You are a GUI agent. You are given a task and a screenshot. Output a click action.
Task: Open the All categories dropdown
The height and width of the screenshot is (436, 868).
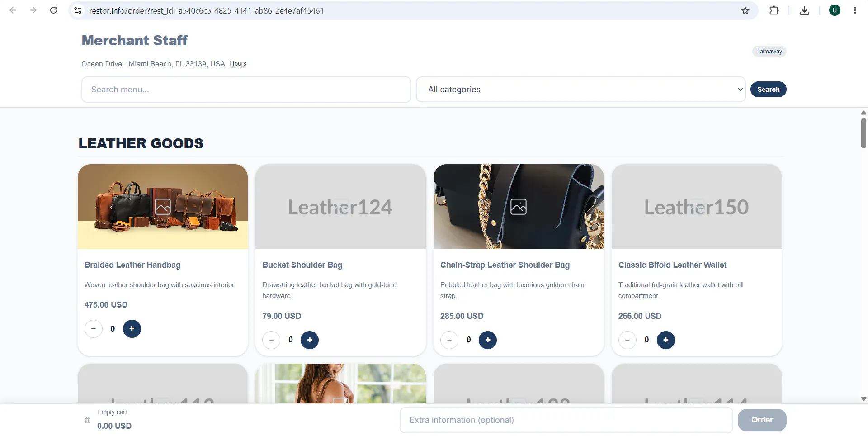point(581,90)
